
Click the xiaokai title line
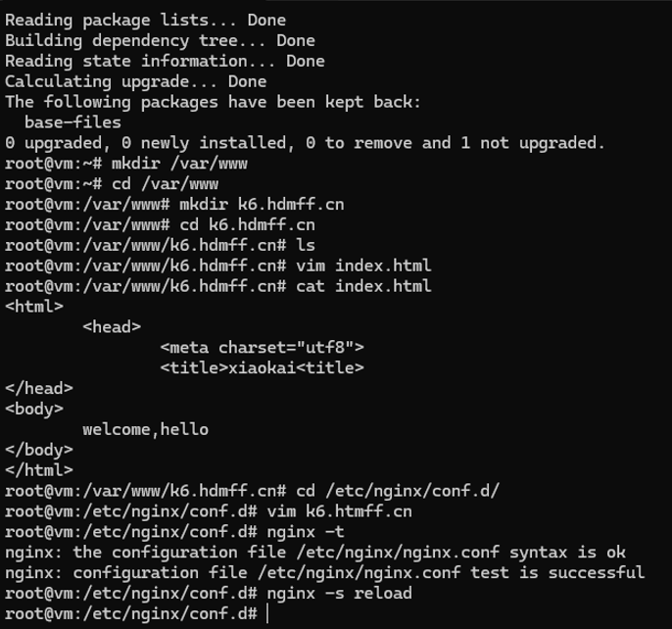click(262, 367)
